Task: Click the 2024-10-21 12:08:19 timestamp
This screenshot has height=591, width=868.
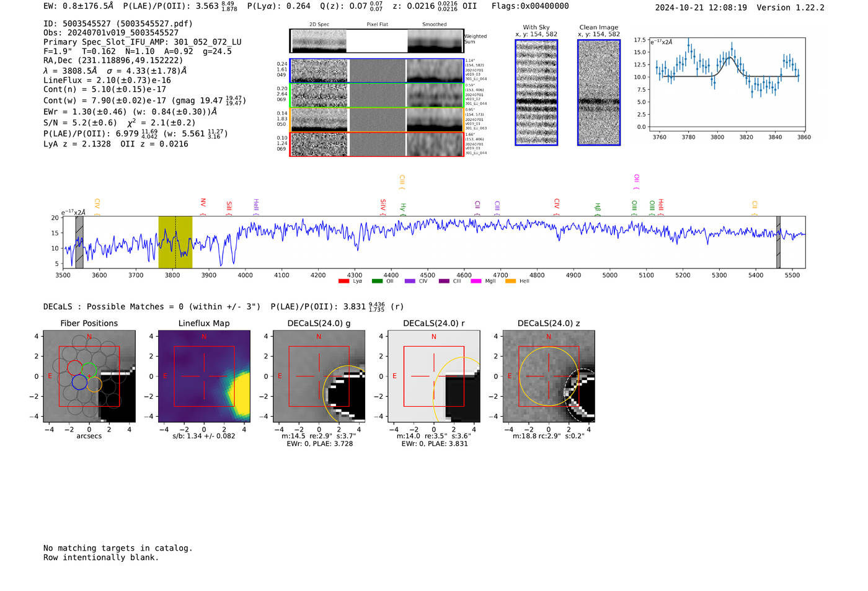Action: click(x=701, y=7)
